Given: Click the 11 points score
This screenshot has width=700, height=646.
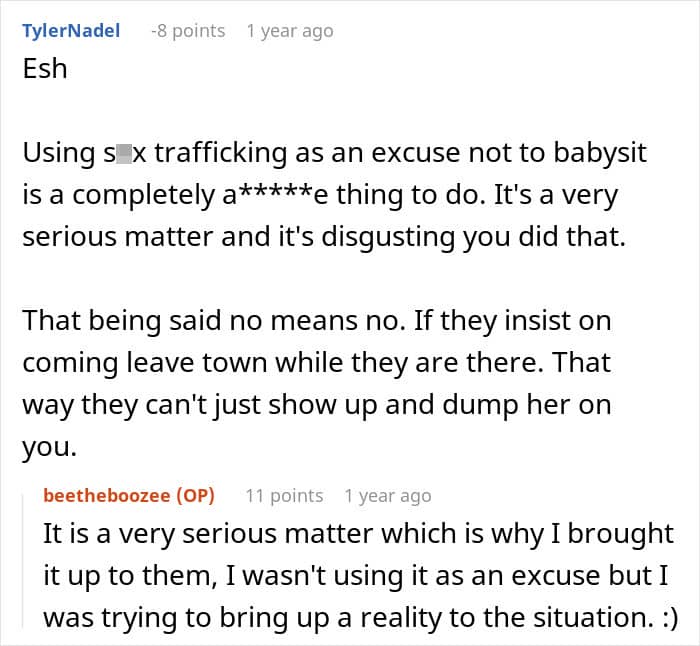Looking at the screenshot, I should 284,496.
